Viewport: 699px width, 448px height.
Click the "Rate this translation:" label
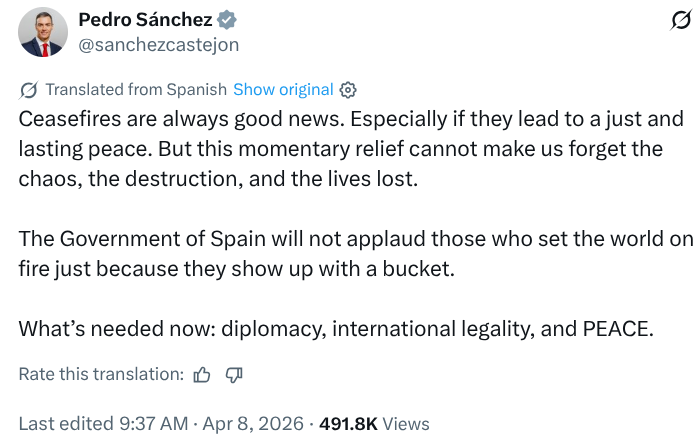tap(101, 375)
